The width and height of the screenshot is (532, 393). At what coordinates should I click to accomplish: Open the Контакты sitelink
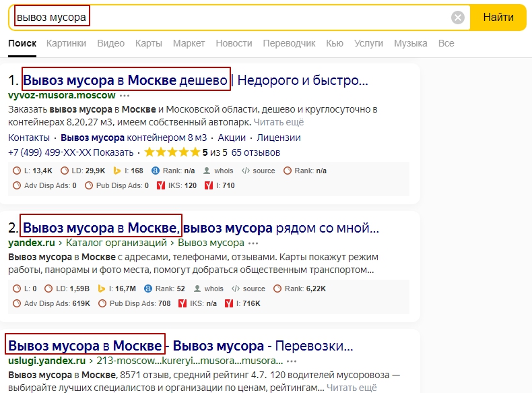coord(30,138)
